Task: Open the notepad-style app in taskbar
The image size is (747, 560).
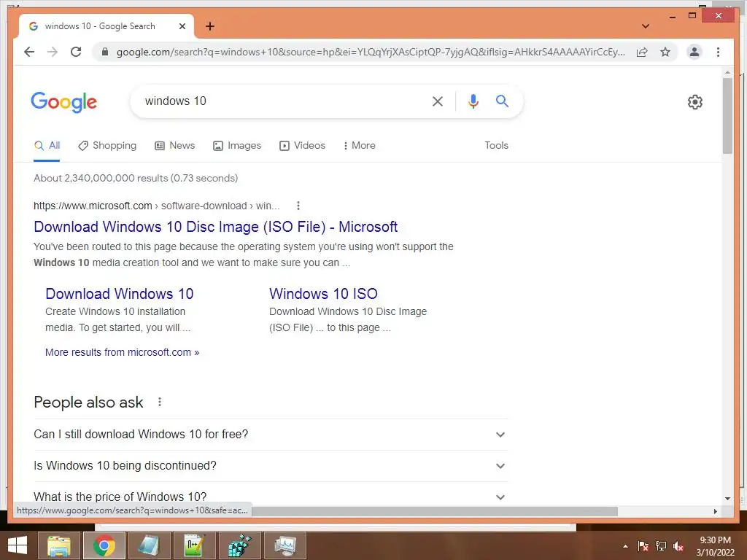Action: click(x=149, y=545)
